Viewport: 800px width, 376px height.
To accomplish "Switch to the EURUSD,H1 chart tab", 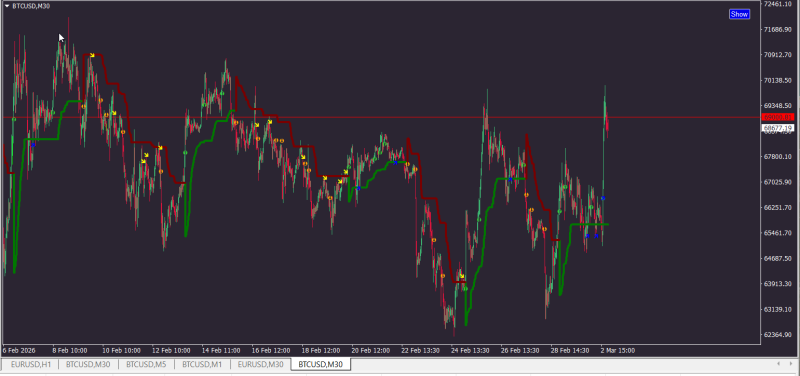I will 31,364.
